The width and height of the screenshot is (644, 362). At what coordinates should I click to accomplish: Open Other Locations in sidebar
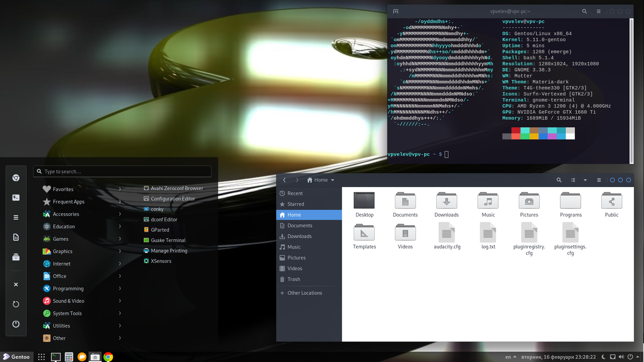pos(309,293)
